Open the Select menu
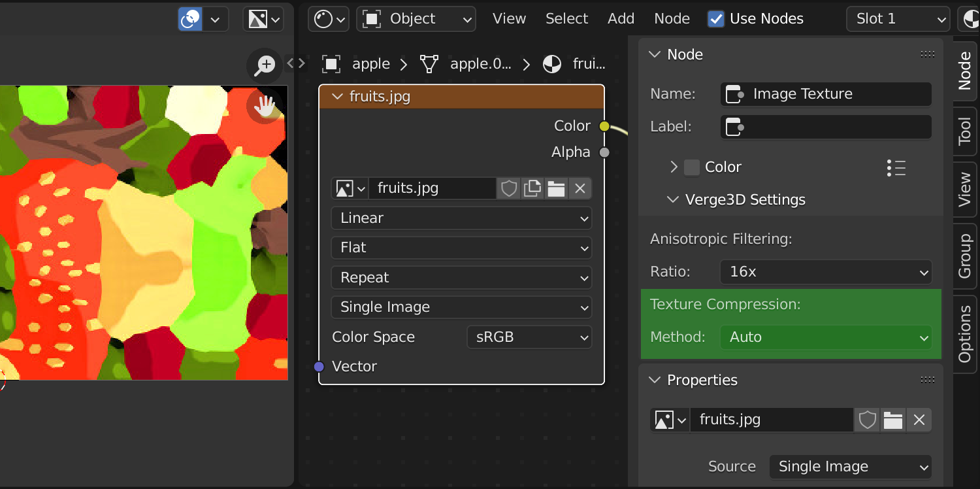 [567, 19]
